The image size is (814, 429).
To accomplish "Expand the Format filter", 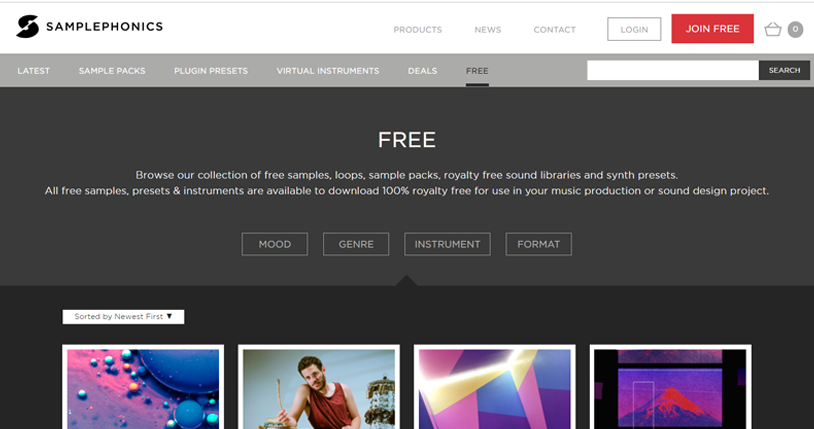I will tap(538, 244).
